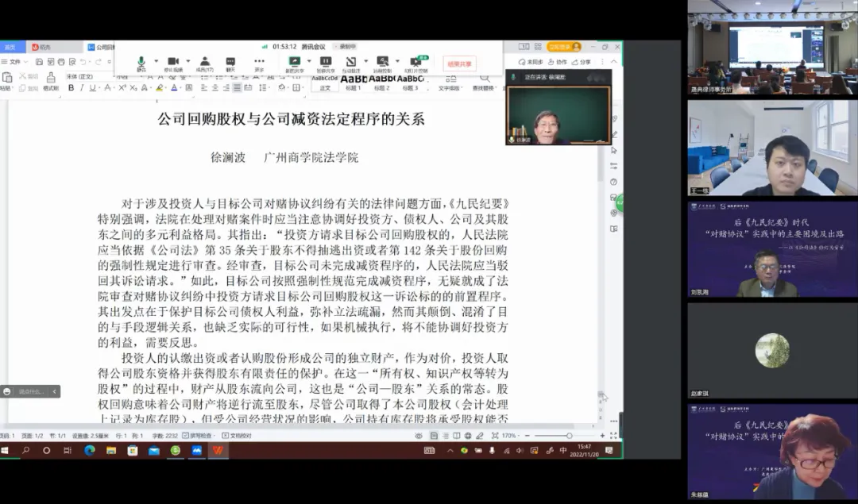Adjust the zoom slider handle

pos(570,436)
